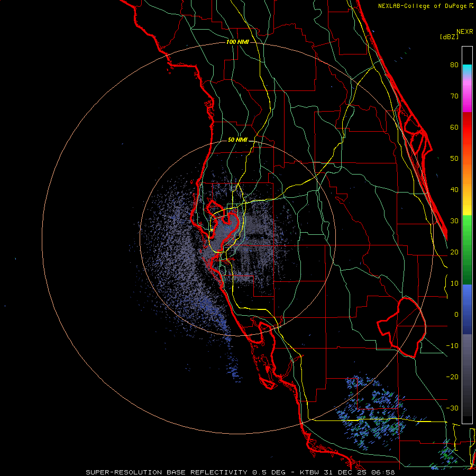Click the 60 value on the dBZ scale
This screenshot has width=476, height=476.
point(454,127)
